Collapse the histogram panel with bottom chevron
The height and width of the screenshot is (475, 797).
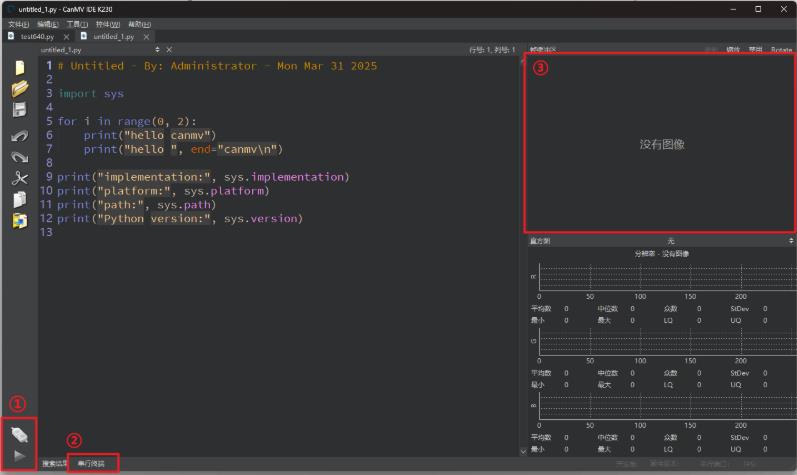pyautogui.click(x=523, y=451)
